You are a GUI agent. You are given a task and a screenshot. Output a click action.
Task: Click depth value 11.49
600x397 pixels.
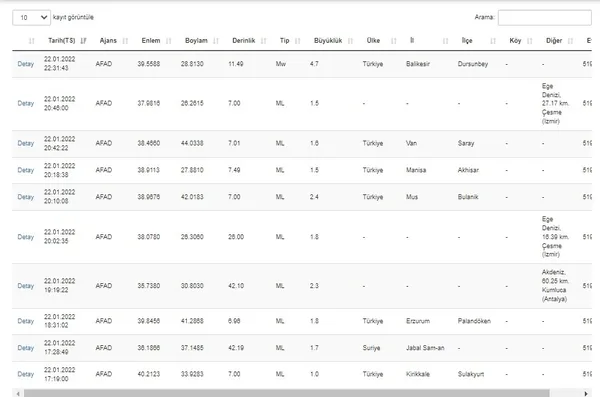coord(236,64)
